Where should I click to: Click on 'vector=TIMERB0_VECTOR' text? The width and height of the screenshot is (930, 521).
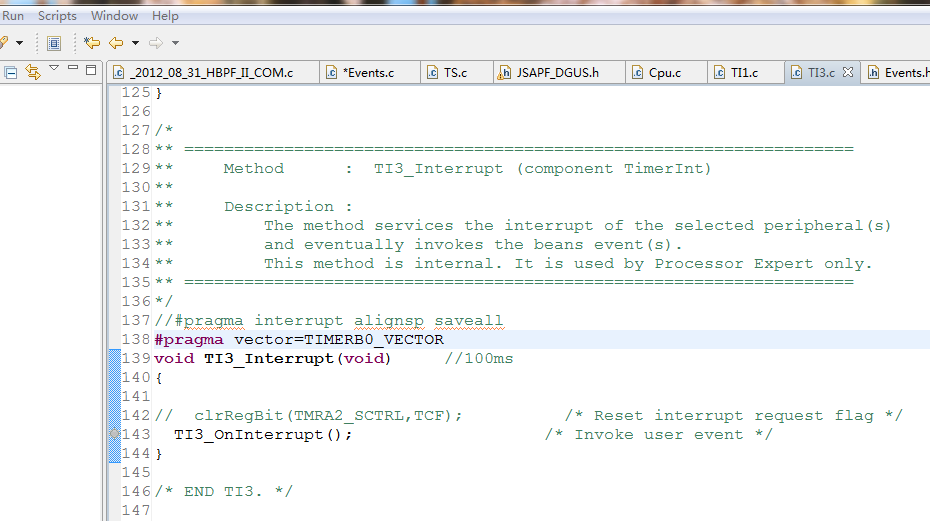pos(339,339)
